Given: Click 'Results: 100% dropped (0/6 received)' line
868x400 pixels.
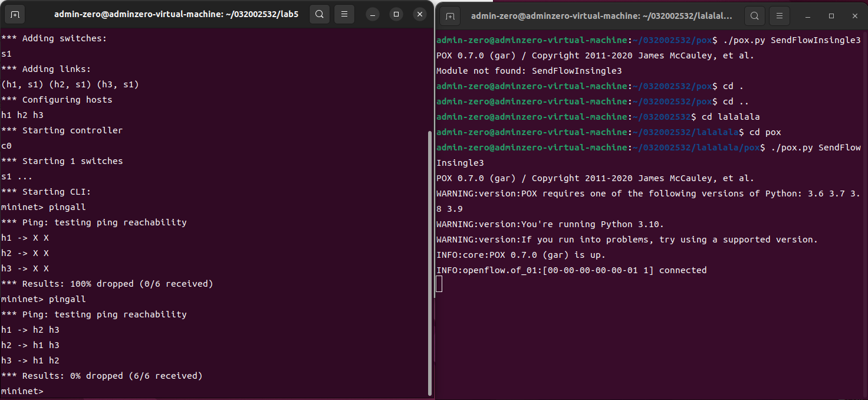Looking at the screenshot, I should [x=107, y=284].
